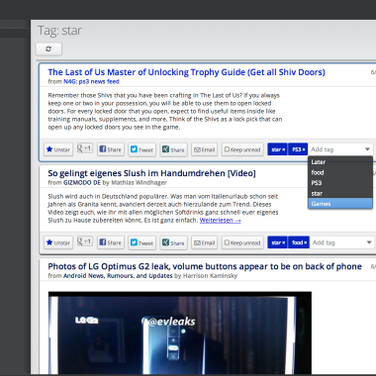The width and height of the screenshot is (376, 376).
Task: Tweet the Slush article
Action: pos(142,242)
